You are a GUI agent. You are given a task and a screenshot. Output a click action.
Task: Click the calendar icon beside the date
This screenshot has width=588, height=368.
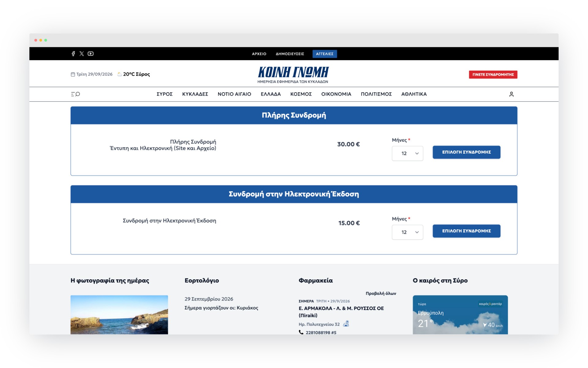[x=73, y=74]
